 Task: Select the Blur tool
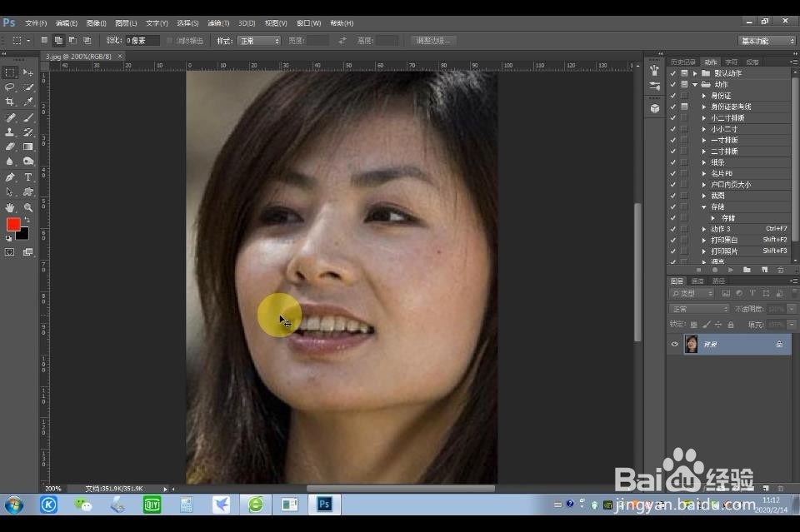10,161
